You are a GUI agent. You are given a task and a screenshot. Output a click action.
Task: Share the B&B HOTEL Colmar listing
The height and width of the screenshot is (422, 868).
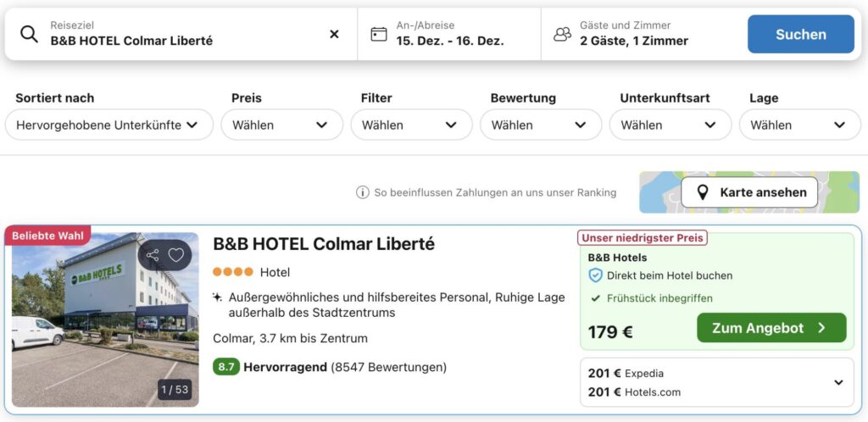click(x=153, y=255)
